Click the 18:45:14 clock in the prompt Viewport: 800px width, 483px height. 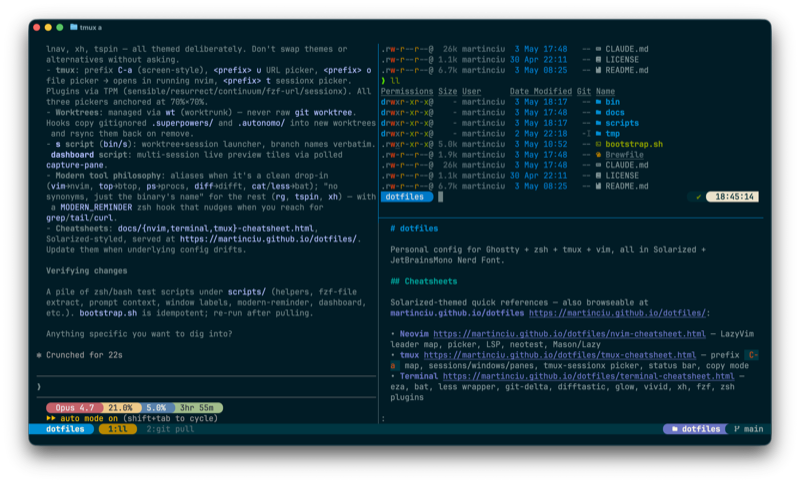pyautogui.click(x=734, y=197)
